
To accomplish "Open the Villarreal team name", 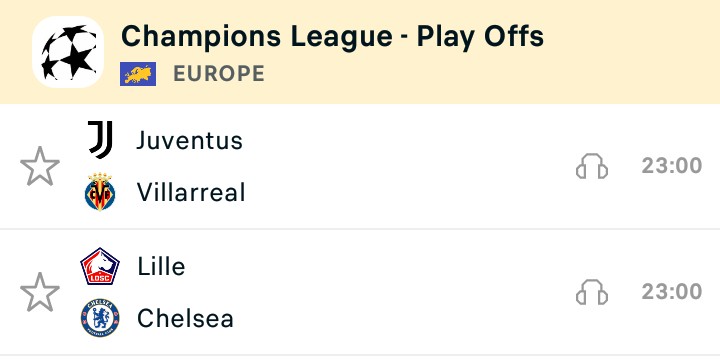I will tap(191, 192).
